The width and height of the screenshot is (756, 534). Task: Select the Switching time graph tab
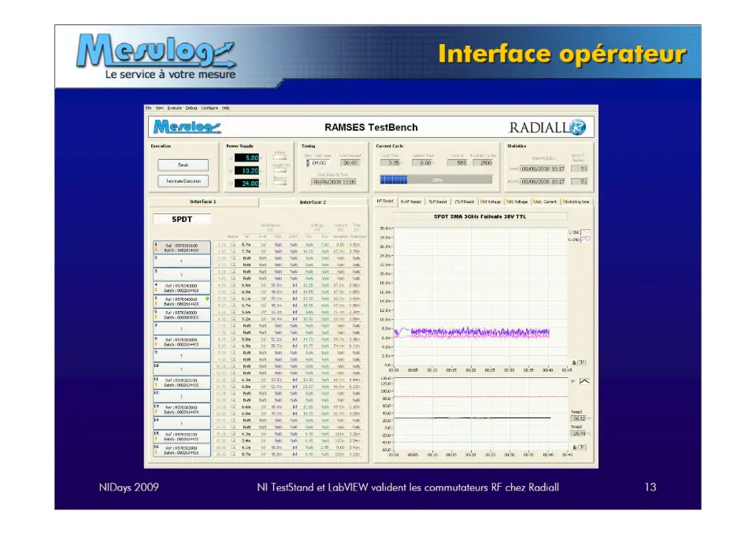tap(576, 202)
